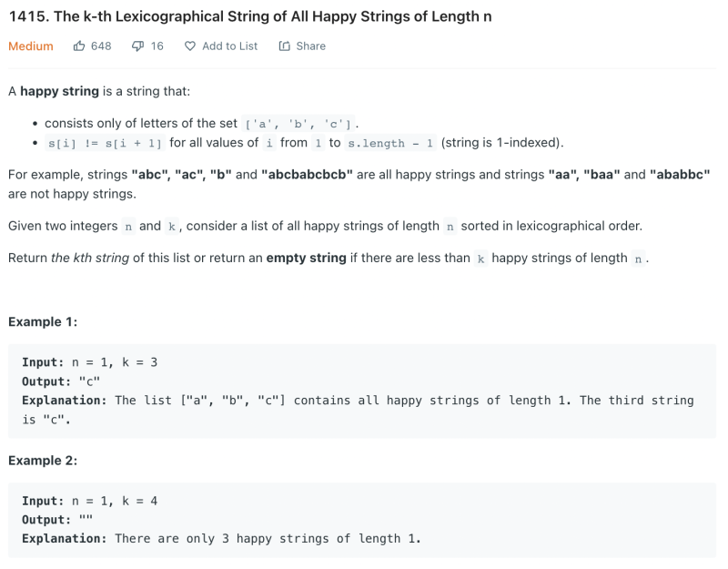Click the Example 1 heading
Viewport: 728px width, 569px height.
(43, 322)
